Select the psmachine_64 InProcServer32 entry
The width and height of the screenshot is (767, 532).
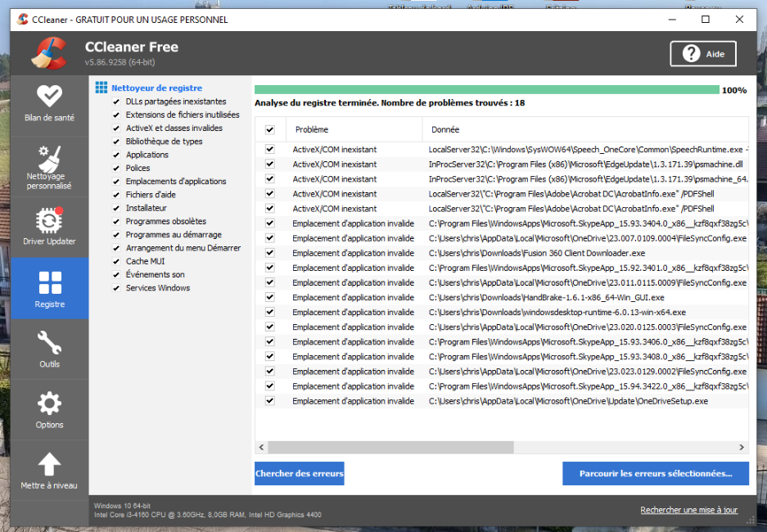tap(589, 179)
